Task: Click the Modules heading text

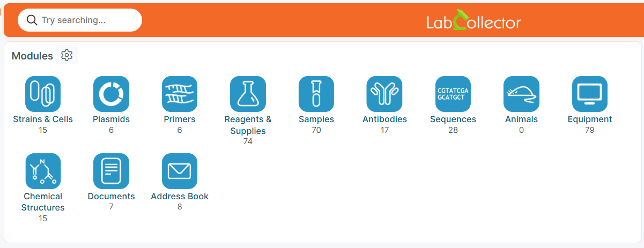Action: [32, 56]
